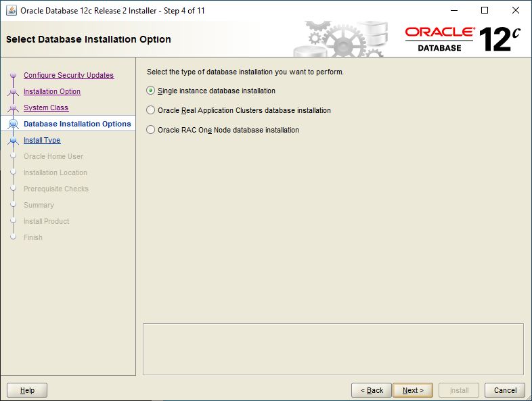Click the System Class step marker icon

click(14, 108)
